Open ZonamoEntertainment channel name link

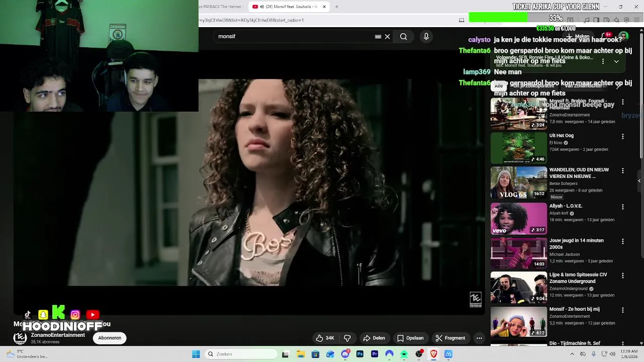click(x=58, y=335)
